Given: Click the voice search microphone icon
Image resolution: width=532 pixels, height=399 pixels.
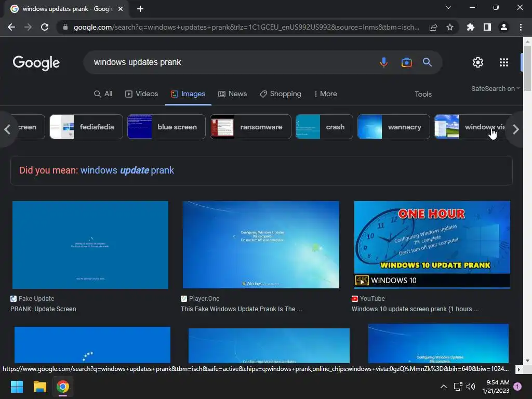Looking at the screenshot, I should (x=384, y=62).
